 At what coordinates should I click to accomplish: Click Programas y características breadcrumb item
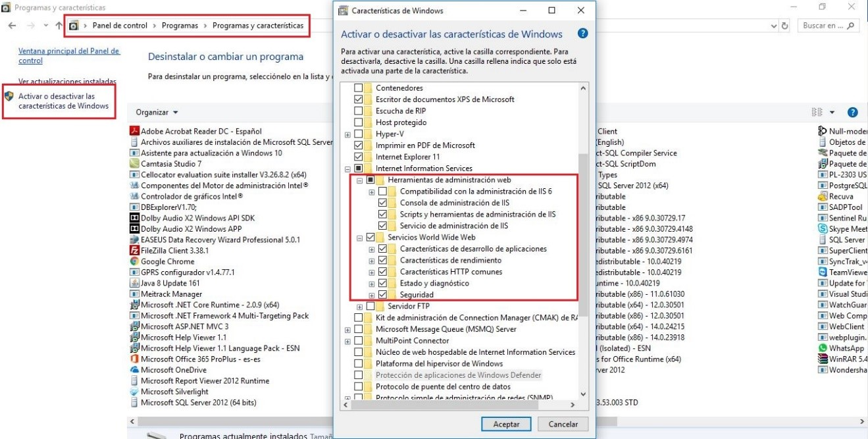click(x=257, y=26)
